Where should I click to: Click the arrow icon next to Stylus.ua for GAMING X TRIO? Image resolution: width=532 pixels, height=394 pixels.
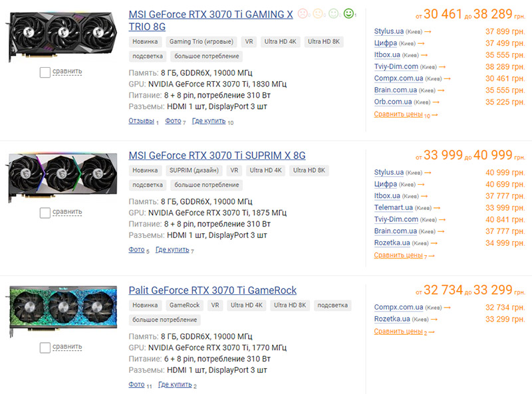tap(428, 32)
